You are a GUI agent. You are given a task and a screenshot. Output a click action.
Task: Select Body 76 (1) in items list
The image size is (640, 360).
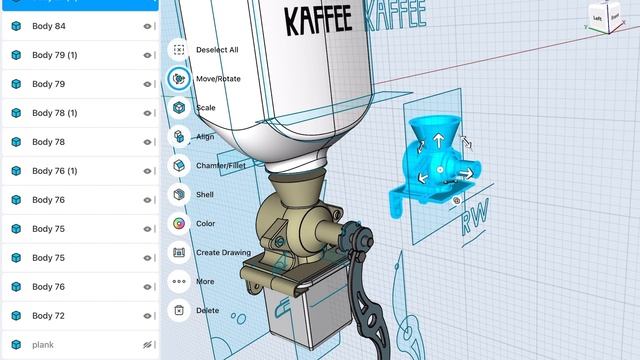tap(80, 171)
